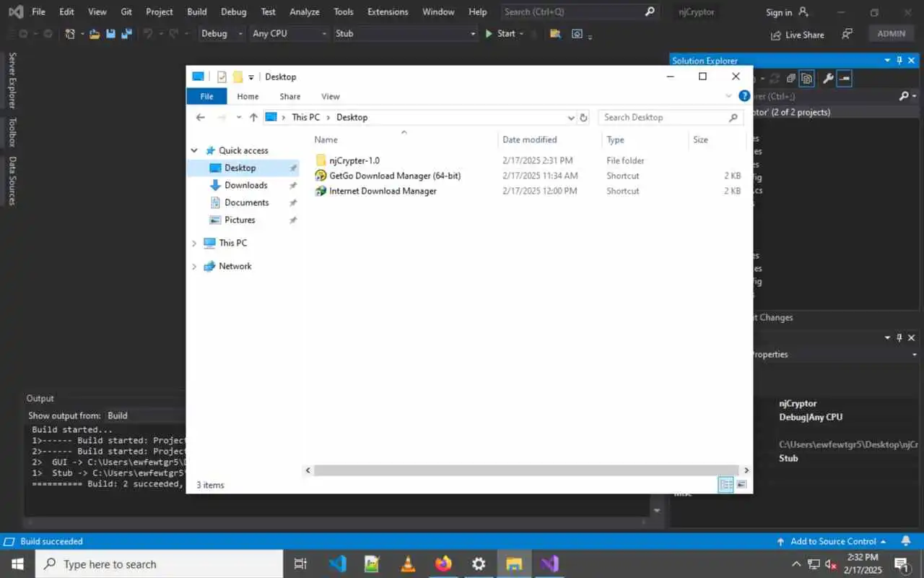Click the Open File folder icon in toolbar
This screenshot has width=924, height=578.
[95, 34]
